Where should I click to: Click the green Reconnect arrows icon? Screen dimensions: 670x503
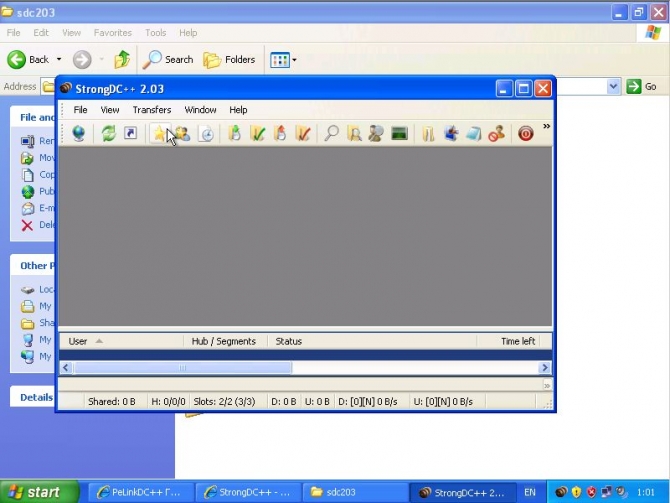pyautogui.click(x=109, y=134)
